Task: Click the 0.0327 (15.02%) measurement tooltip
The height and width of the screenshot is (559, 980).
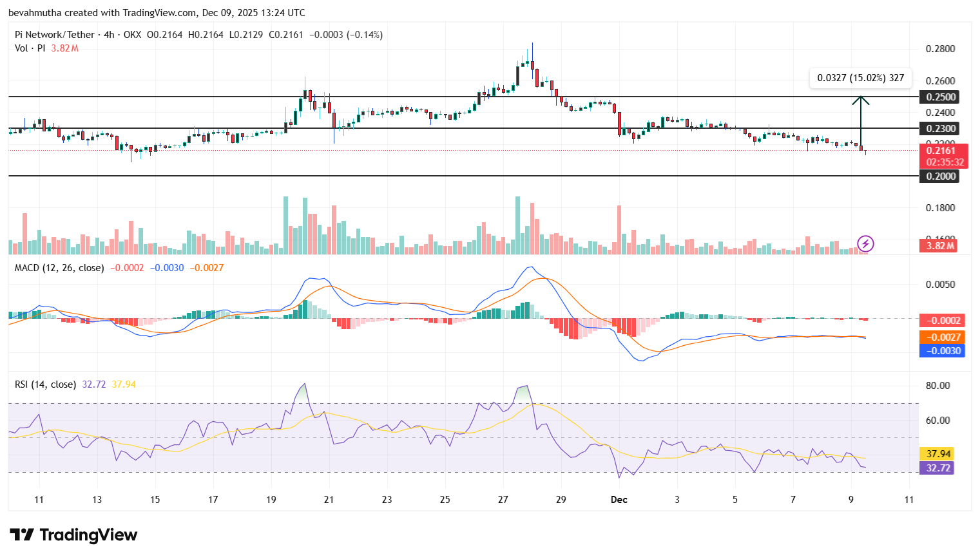Action: (x=860, y=77)
